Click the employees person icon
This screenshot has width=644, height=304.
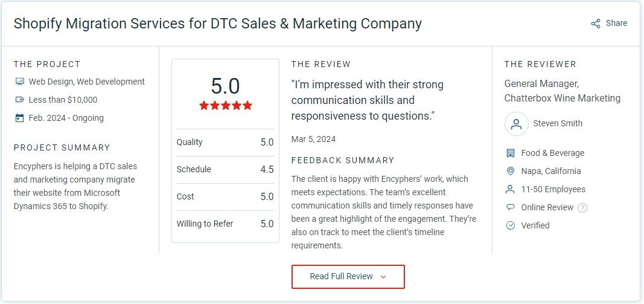click(511, 189)
